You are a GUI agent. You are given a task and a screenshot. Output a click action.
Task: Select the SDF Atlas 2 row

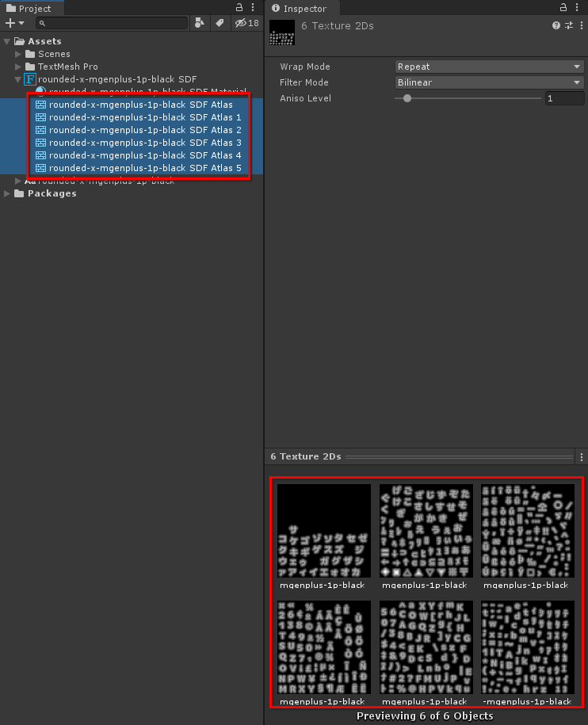[x=132, y=130]
